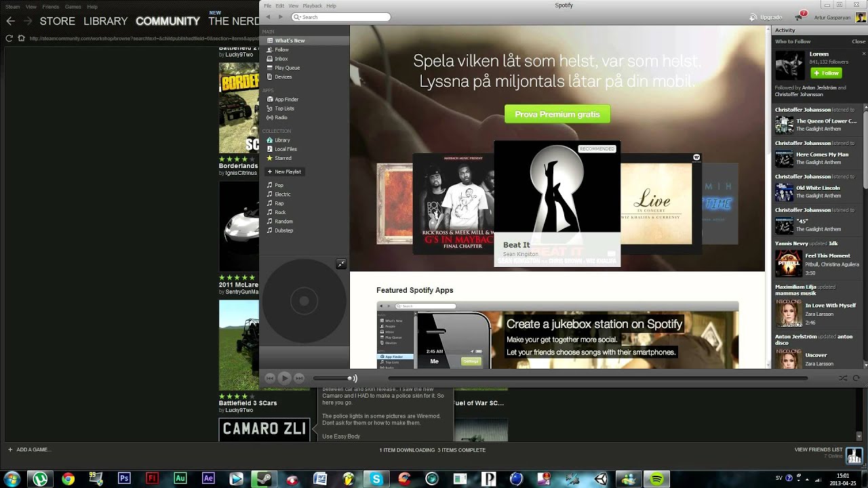
Task: Open the notifications icon with red badge
Action: [x=801, y=16]
